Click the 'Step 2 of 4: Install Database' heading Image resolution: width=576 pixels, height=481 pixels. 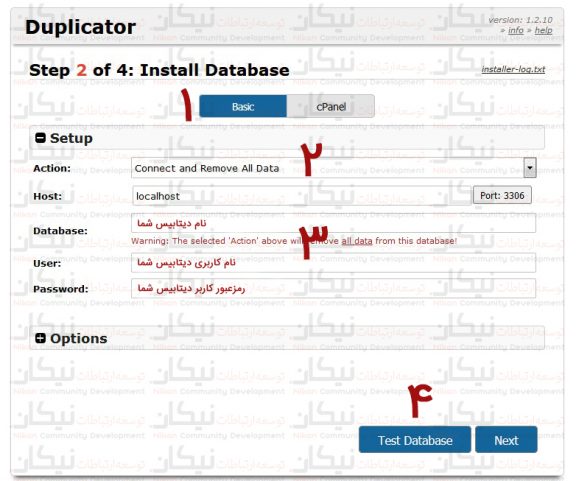pos(159,70)
